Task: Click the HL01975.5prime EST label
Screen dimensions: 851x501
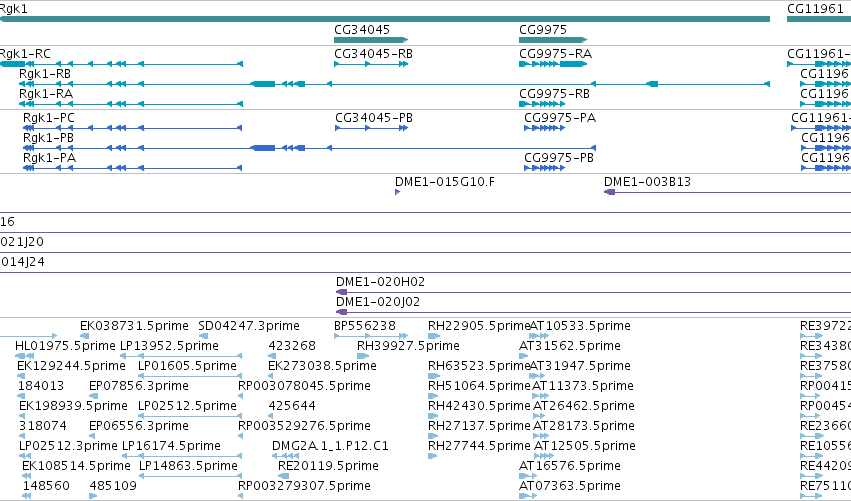Action: click(65, 346)
